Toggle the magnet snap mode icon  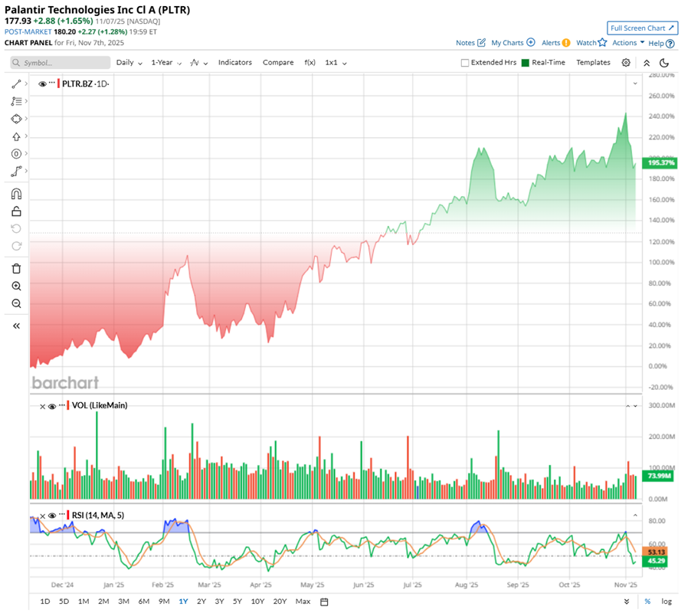[x=16, y=194]
